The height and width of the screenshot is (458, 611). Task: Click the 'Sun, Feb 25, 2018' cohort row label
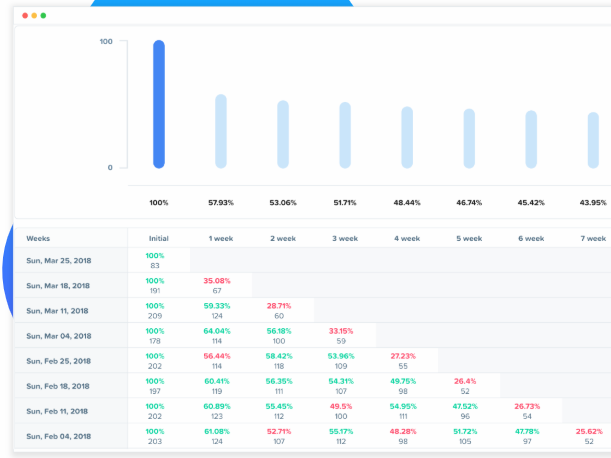[58, 361]
